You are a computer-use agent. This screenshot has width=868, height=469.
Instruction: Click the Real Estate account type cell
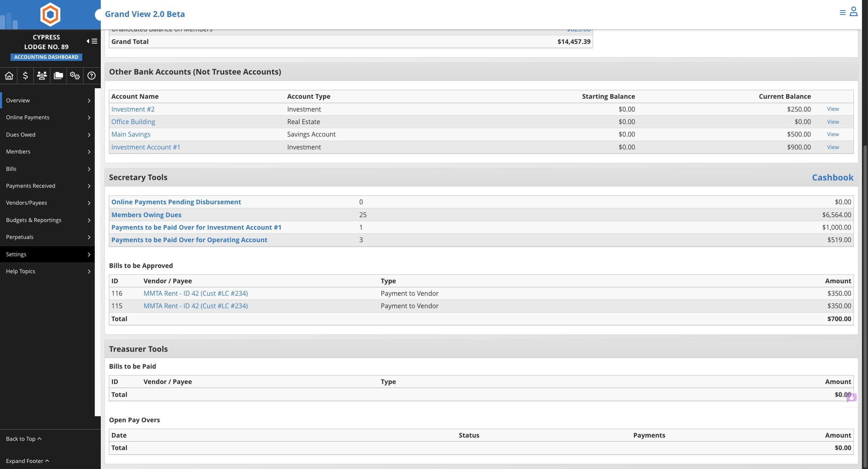(304, 122)
